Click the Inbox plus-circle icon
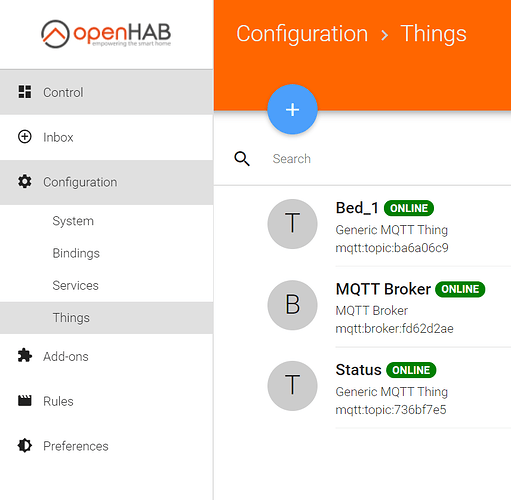Image resolution: width=511 pixels, height=500 pixels. [x=25, y=137]
